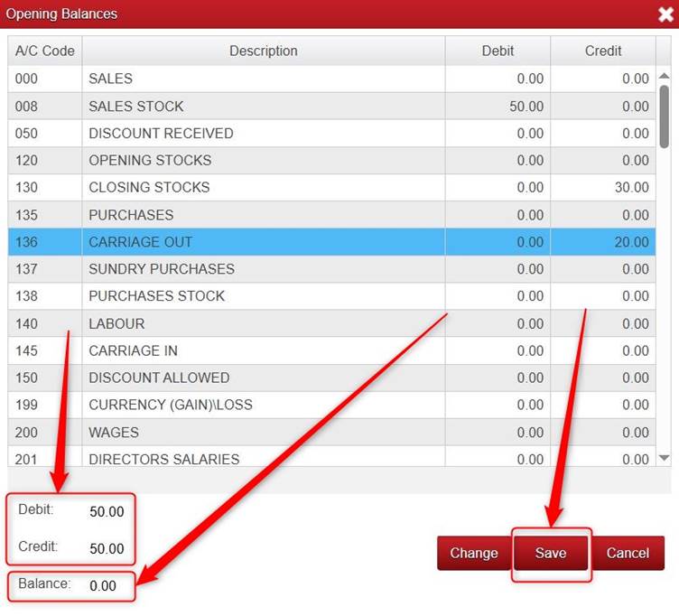Click the Debit column header
This screenshot has width=679, height=616.
click(x=498, y=51)
